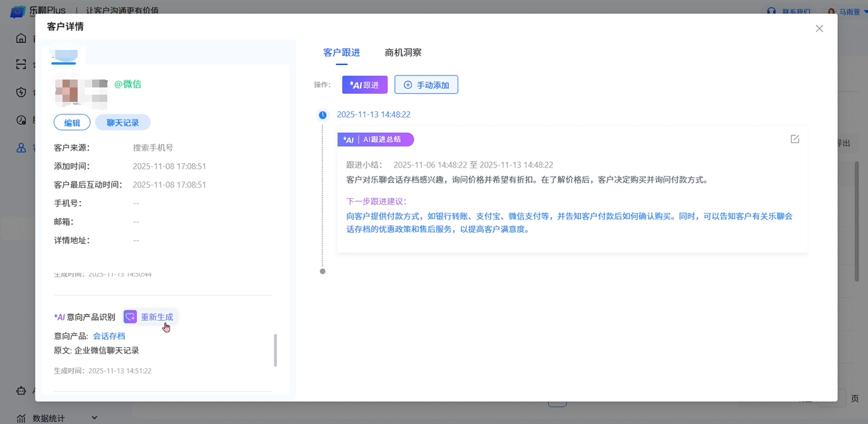Click the 手动添加 button
Image resolution: width=868 pixels, height=424 pixels.
[x=426, y=85]
